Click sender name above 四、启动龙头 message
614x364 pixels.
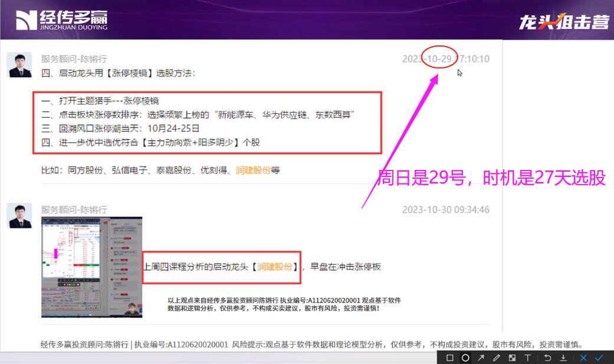coord(74,59)
